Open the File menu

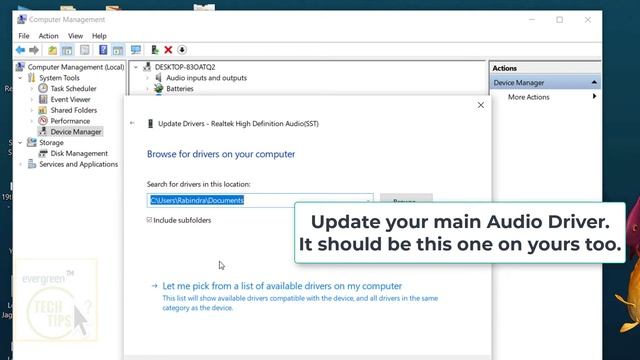pos(24,36)
